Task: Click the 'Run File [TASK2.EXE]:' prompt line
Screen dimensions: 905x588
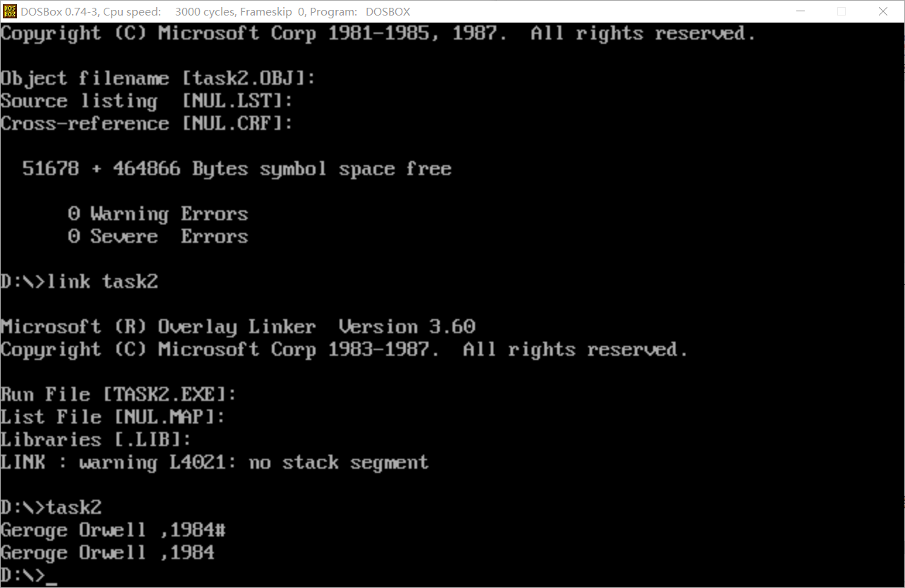Action: pyautogui.click(x=119, y=395)
